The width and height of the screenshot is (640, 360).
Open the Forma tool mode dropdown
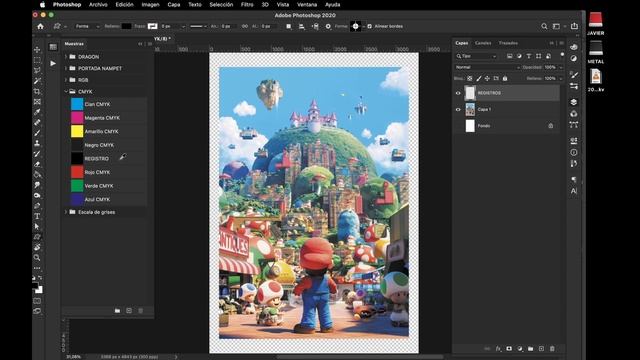87,26
